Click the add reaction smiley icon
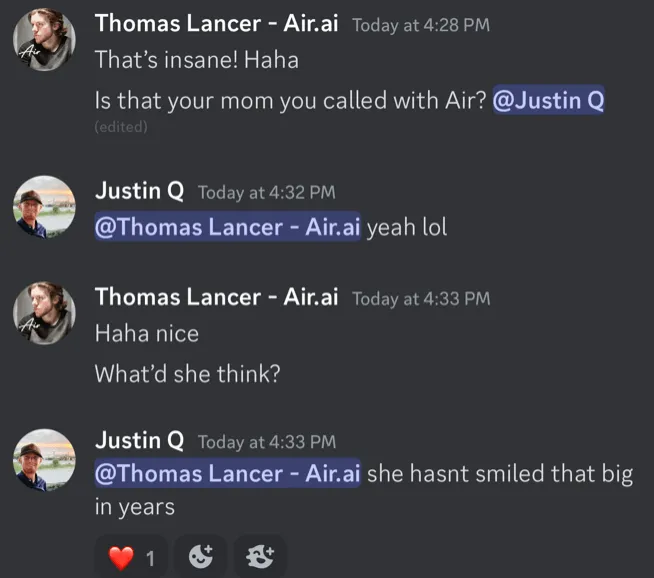The width and height of the screenshot is (654, 578). coord(201,556)
